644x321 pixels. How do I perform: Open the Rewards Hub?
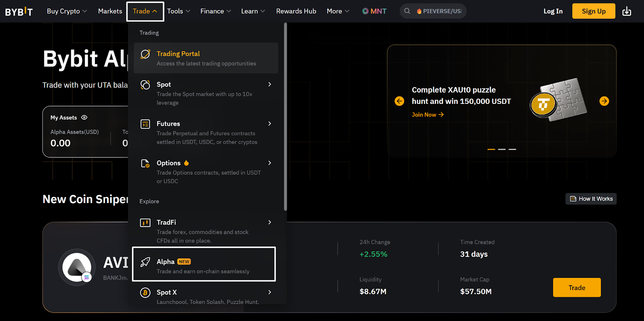pos(296,11)
